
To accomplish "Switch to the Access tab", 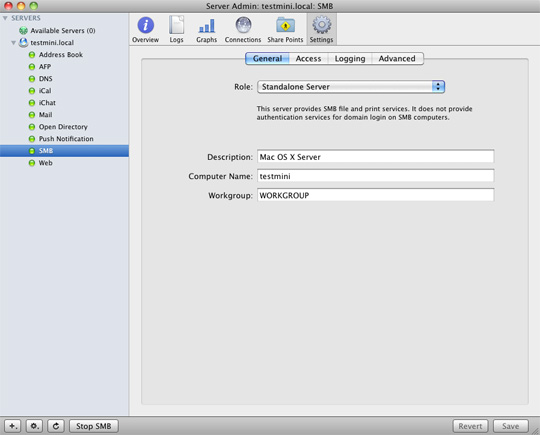I will pyautogui.click(x=309, y=59).
